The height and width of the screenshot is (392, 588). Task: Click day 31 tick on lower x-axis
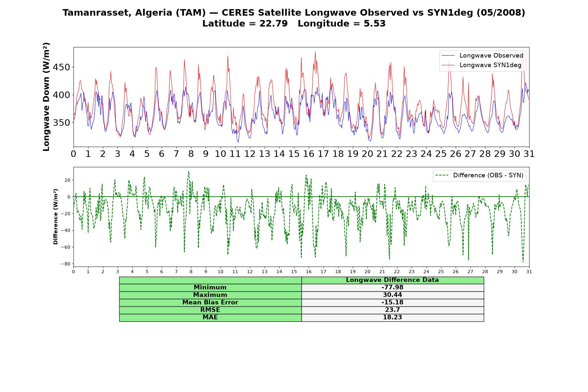click(x=529, y=272)
